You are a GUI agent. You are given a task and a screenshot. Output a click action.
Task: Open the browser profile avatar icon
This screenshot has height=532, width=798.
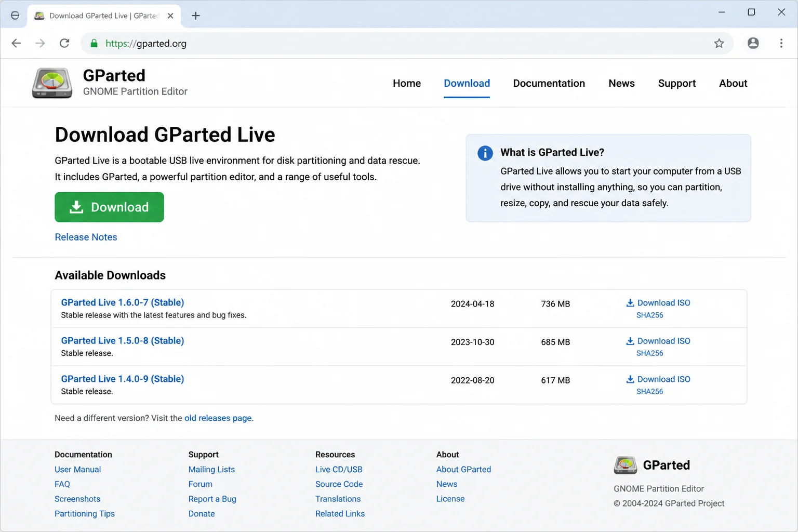(x=753, y=43)
